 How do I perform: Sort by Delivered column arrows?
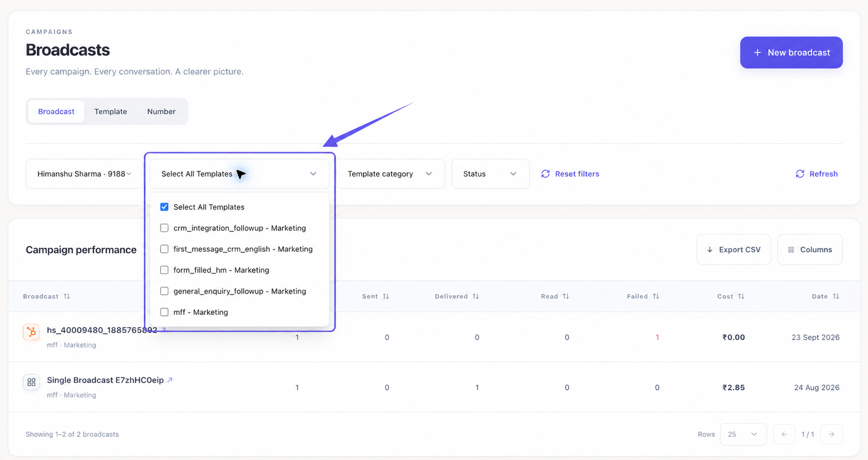pyautogui.click(x=476, y=296)
